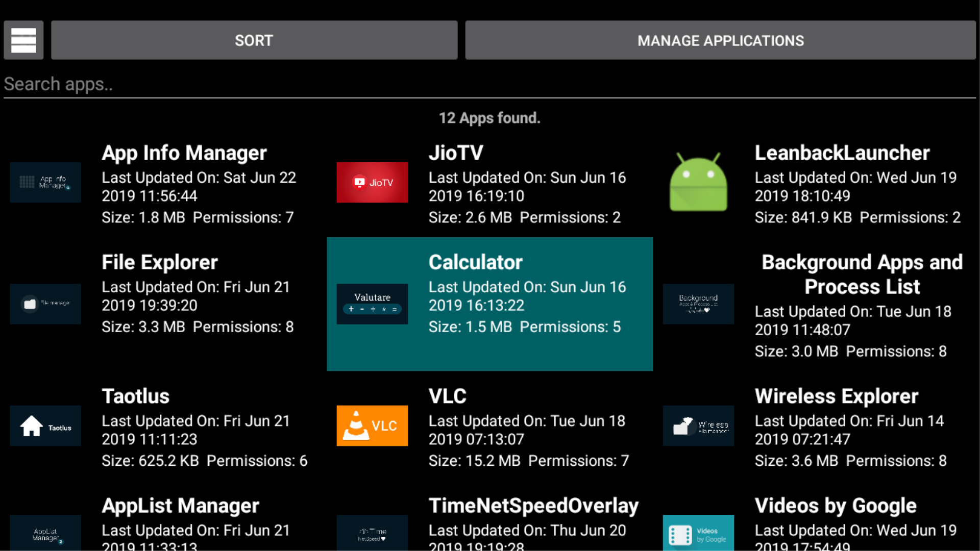Select the Wireless Explorer icon
Image resolution: width=980 pixels, height=551 pixels.
tap(698, 425)
